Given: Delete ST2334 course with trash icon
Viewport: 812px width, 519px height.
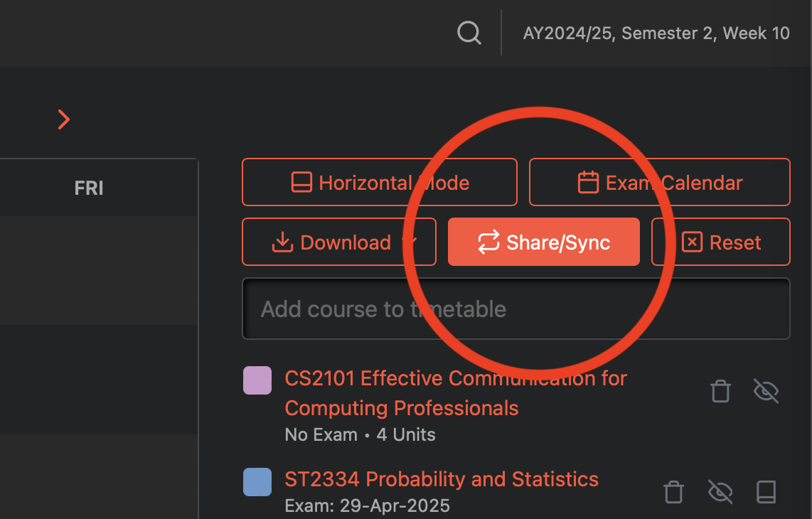Looking at the screenshot, I should 673,491.
